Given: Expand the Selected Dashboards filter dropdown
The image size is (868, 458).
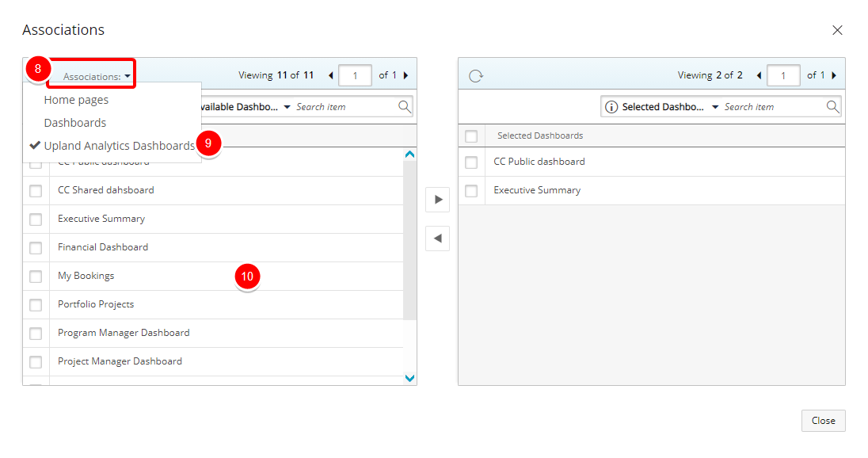Looking at the screenshot, I should (714, 107).
